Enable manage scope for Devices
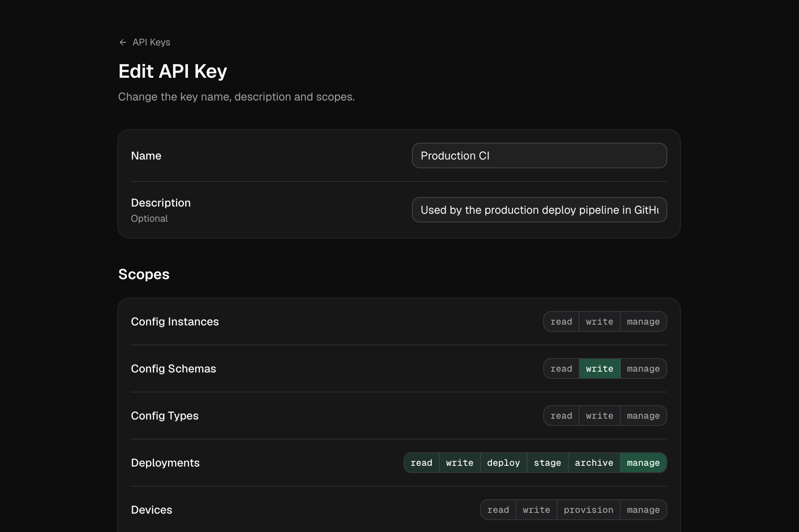This screenshot has width=799, height=532. click(643, 510)
